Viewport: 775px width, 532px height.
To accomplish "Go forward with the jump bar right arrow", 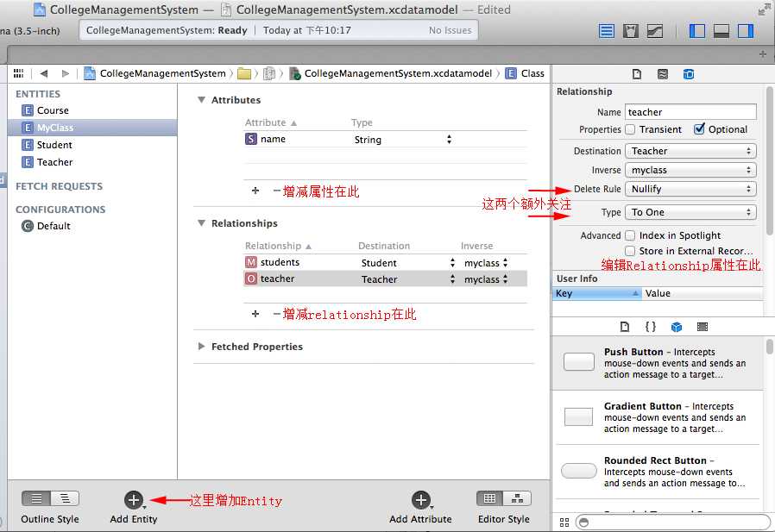I will [x=66, y=73].
